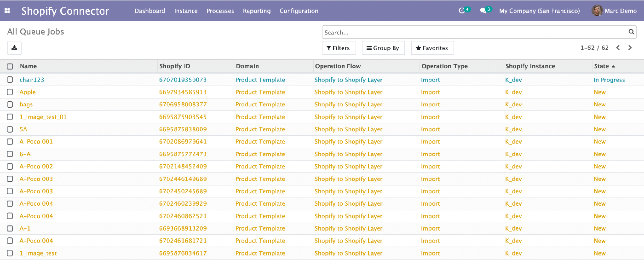Check the 5A row checkbox
Image resolution: width=644 pixels, height=260 pixels.
(x=10, y=129)
